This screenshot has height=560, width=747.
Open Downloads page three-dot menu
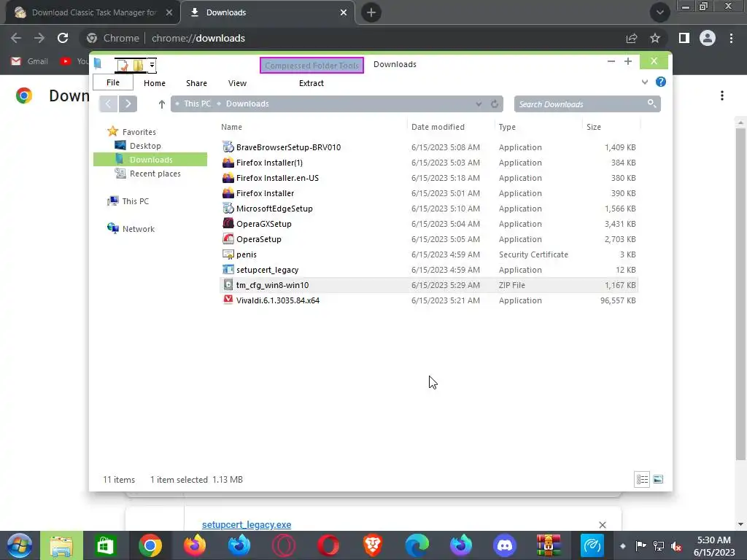point(722,96)
